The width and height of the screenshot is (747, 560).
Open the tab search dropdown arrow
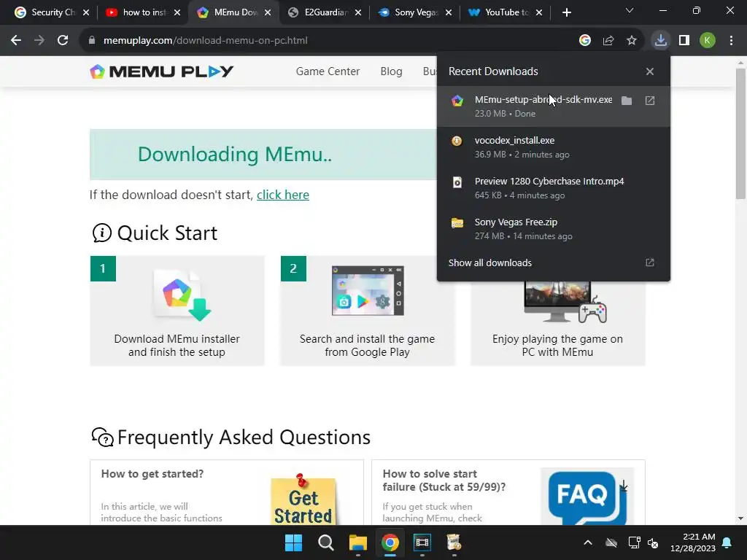point(630,10)
